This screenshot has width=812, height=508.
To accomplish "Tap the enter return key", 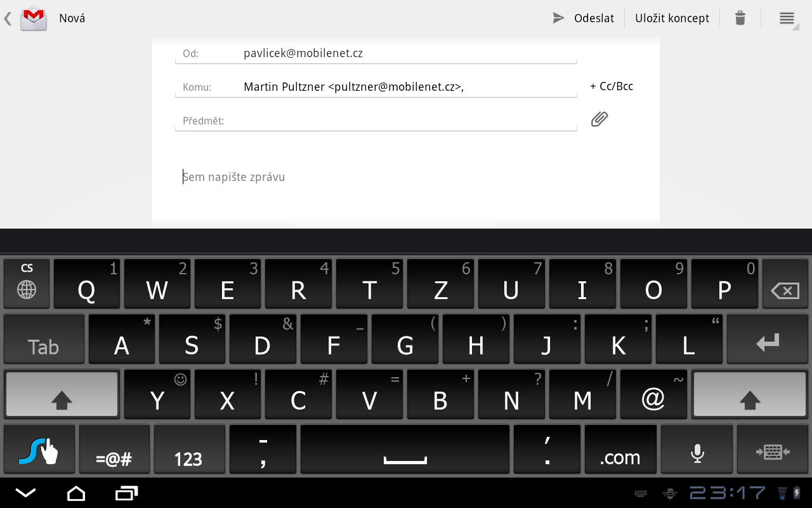I will pyautogui.click(x=768, y=339).
